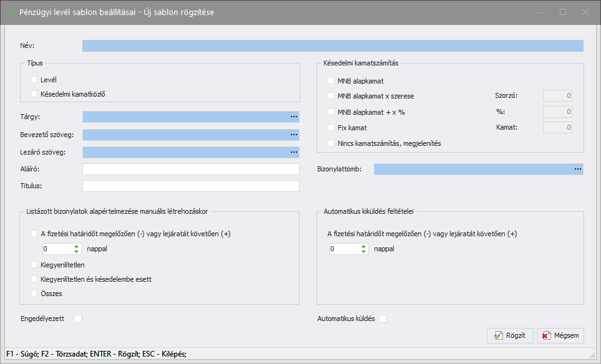
Task: Choose Késedelmi kamatközlő type option
Action: [34, 94]
